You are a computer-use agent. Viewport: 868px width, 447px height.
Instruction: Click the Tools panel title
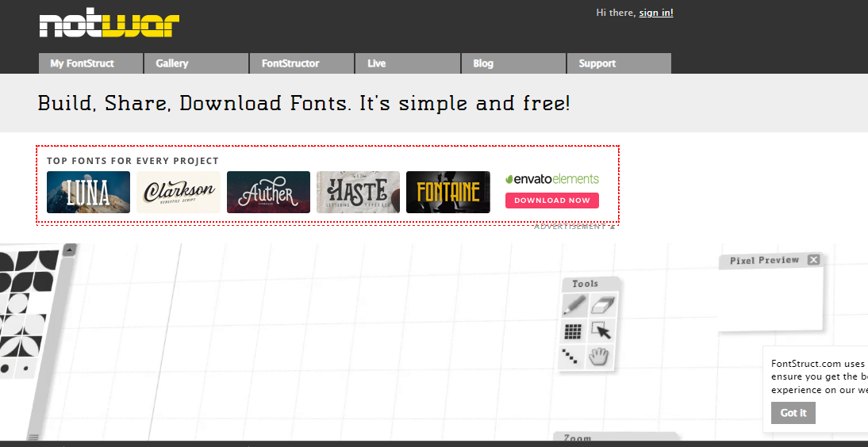point(585,284)
